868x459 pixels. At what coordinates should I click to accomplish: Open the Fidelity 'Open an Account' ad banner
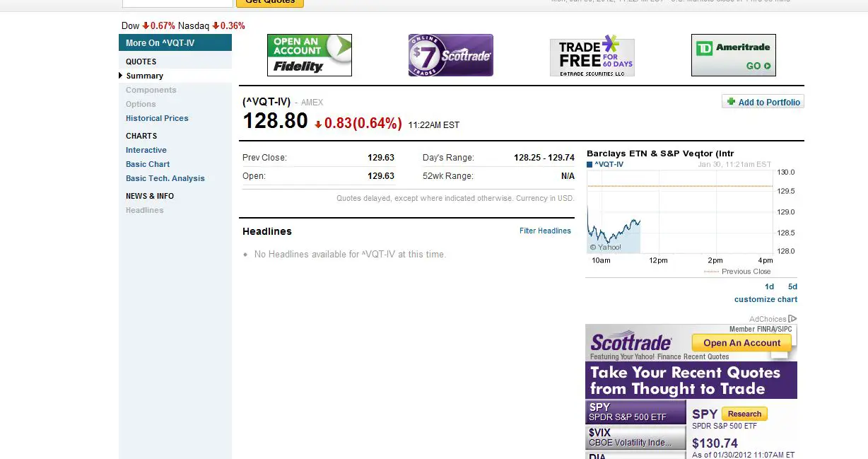point(310,55)
